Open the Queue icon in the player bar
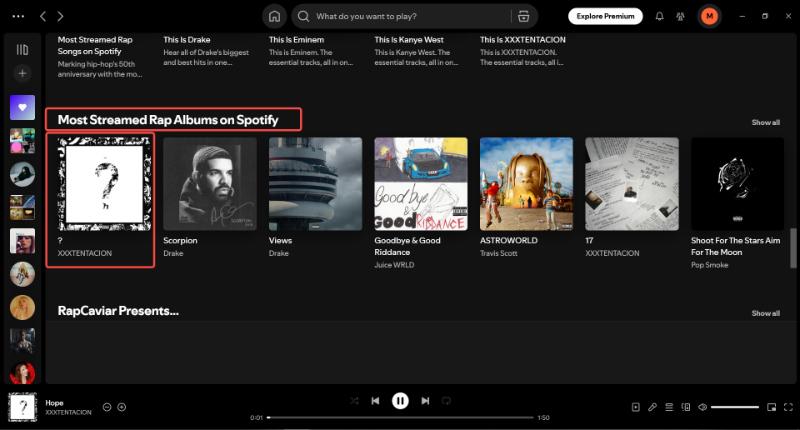Image resolution: width=800 pixels, height=430 pixels. point(669,407)
